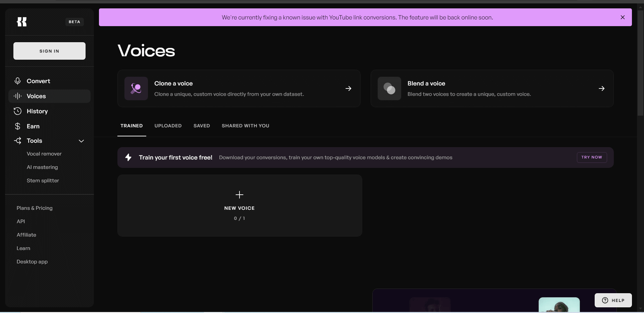Screen dimensions: 644x313
Task: Open the Shared With You tab
Action: 246,126
